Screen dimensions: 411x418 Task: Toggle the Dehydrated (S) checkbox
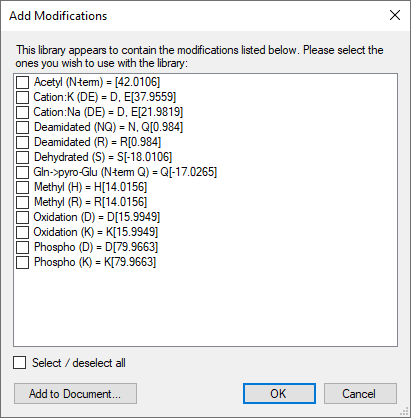click(22, 157)
